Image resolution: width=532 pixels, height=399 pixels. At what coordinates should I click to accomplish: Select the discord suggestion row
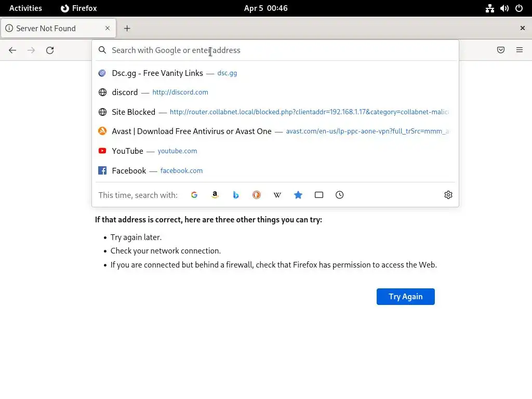(x=275, y=92)
